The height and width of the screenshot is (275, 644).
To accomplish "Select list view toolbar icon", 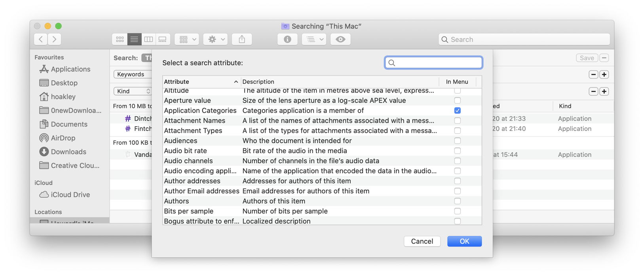I will click(x=134, y=39).
